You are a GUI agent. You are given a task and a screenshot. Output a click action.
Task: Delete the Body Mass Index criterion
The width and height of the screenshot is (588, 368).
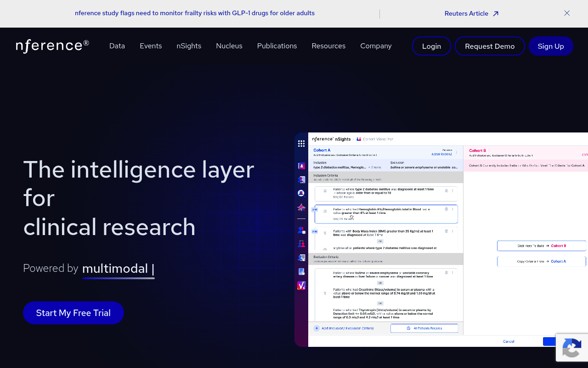click(447, 231)
